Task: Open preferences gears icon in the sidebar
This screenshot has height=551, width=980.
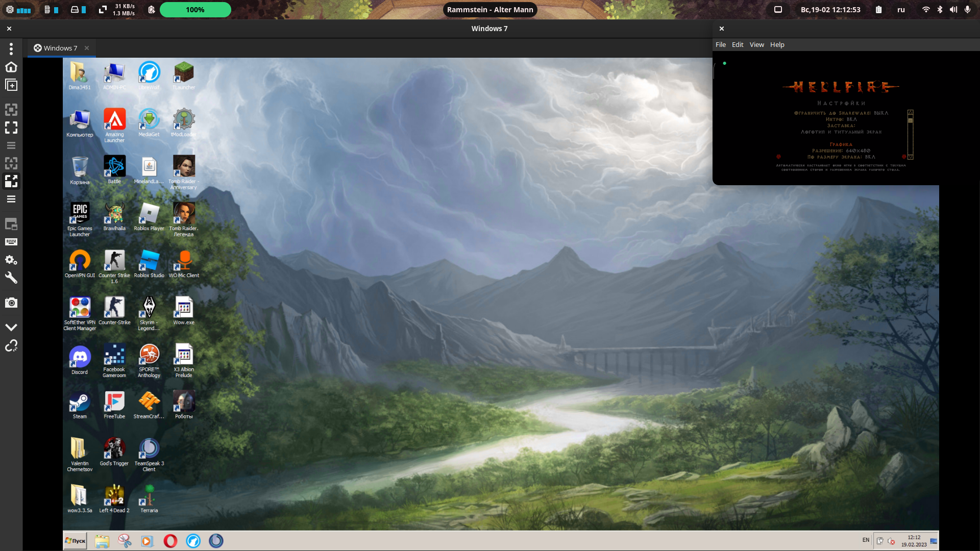Action: pos(11,260)
